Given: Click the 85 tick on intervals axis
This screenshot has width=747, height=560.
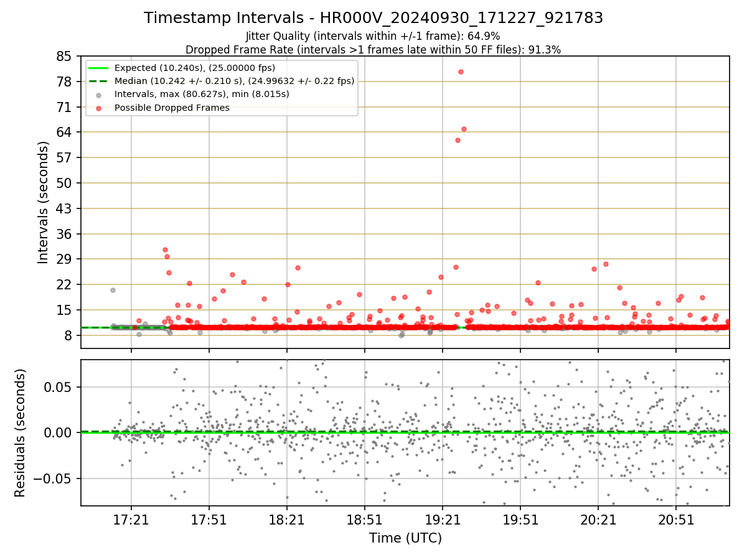Looking at the screenshot, I should 65,56.
